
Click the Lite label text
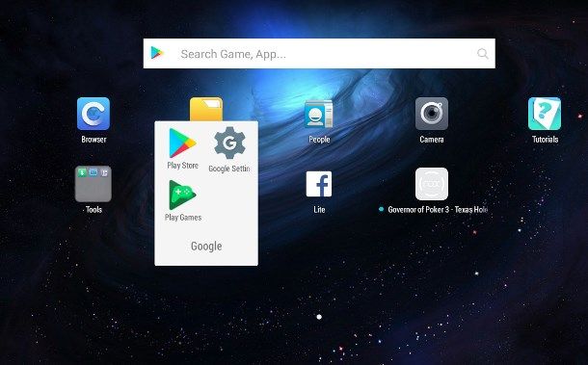(x=319, y=210)
